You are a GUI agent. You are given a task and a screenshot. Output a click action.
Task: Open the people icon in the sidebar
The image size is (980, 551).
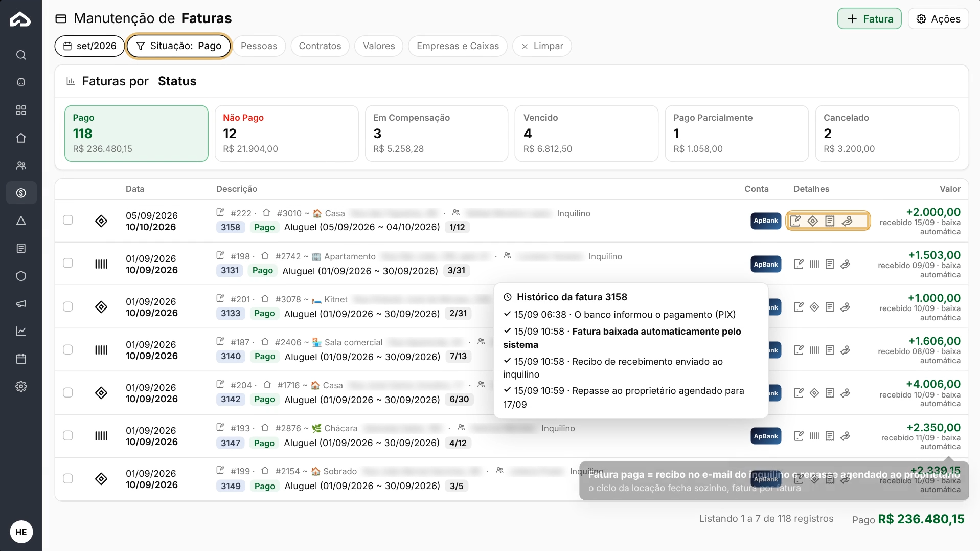point(21,165)
